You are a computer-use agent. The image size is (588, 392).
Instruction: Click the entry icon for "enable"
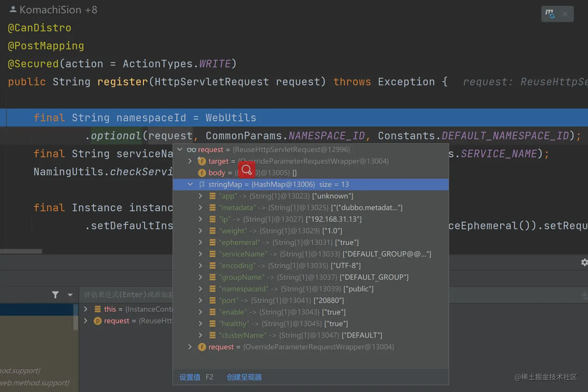[x=212, y=312]
